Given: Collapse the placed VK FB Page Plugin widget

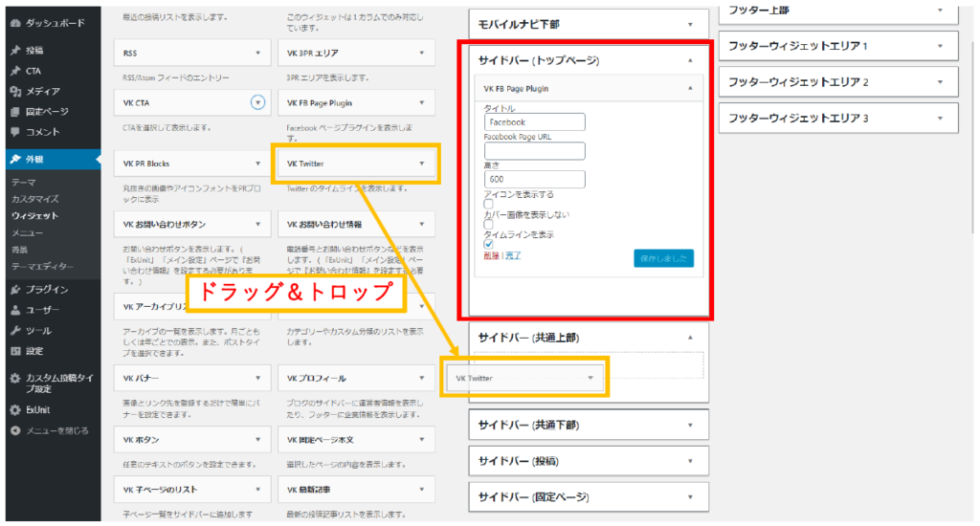Looking at the screenshot, I should coord(691,89).
